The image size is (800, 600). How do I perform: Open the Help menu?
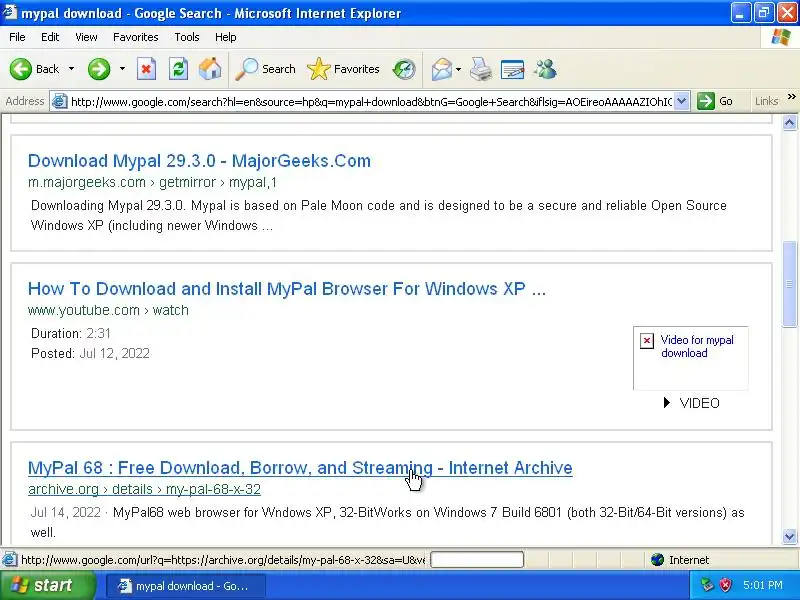point(226,37)
